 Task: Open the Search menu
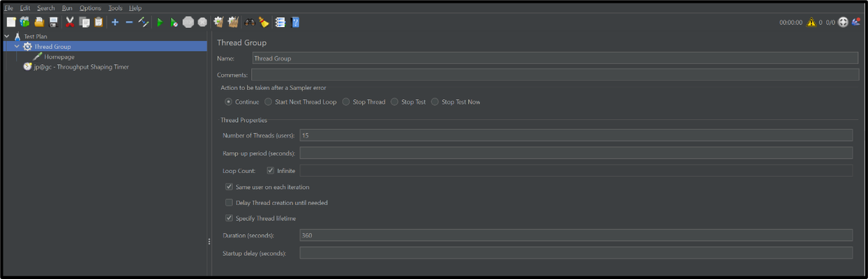coord(46,8)
